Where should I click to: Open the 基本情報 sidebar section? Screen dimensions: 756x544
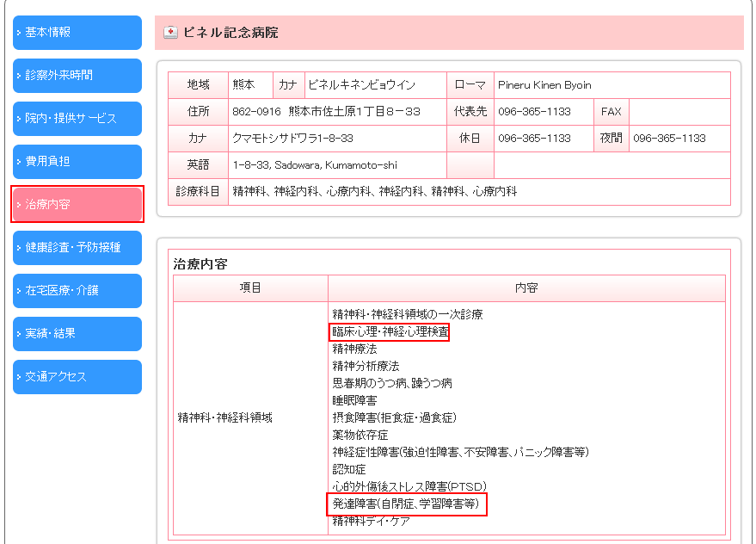click(x=77, y=33)
